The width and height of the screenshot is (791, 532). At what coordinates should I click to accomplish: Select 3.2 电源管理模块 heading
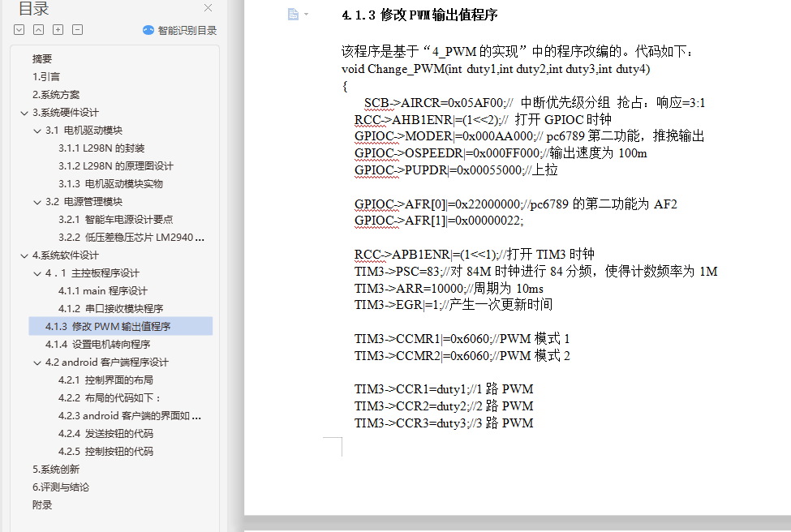pyautogui.click(x=84, y=202)
